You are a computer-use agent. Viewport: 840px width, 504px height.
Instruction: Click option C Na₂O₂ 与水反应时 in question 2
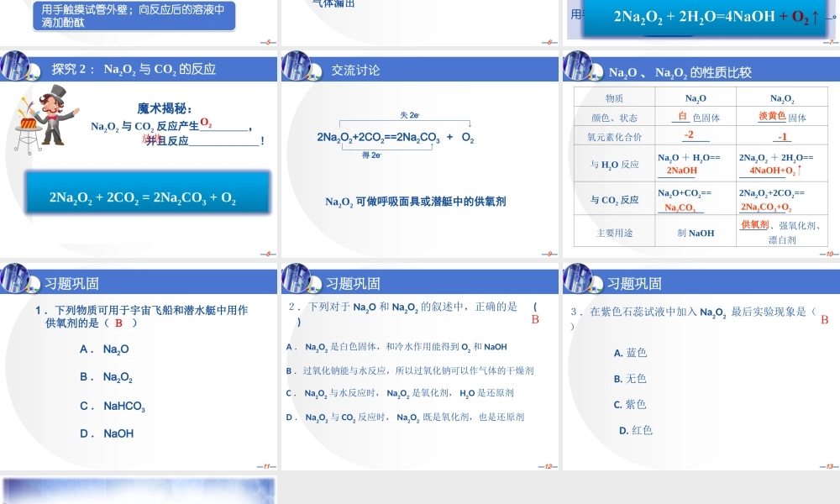(x=400, y=393)
